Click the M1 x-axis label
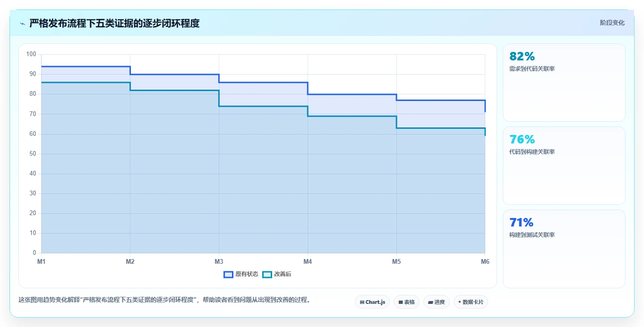Viewport: 644px width, 327px height. point(41,261)
